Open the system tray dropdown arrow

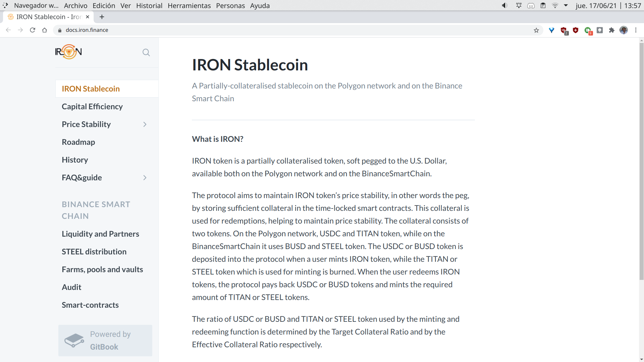566,5
